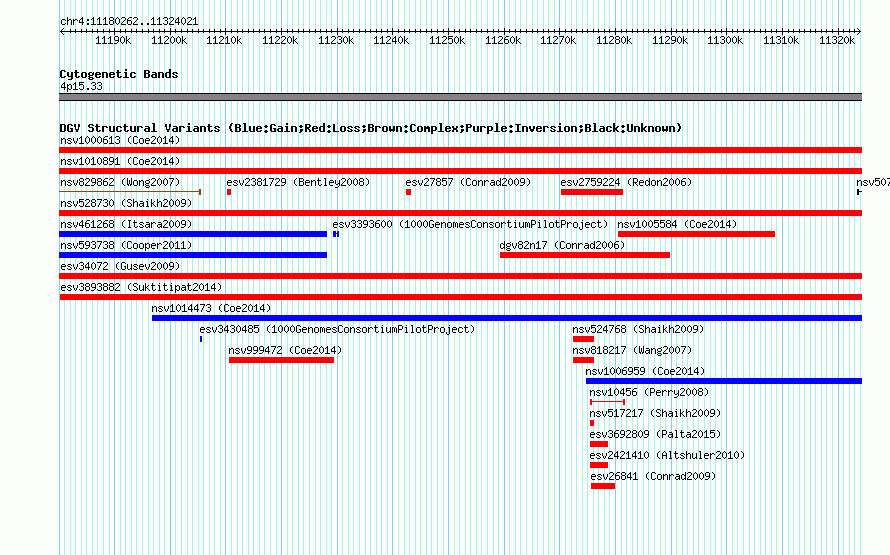This screenshot has width=890, height=555.
Task: Click the 4p15.33 cytogenetic band bar
Action: coord(460,97)
